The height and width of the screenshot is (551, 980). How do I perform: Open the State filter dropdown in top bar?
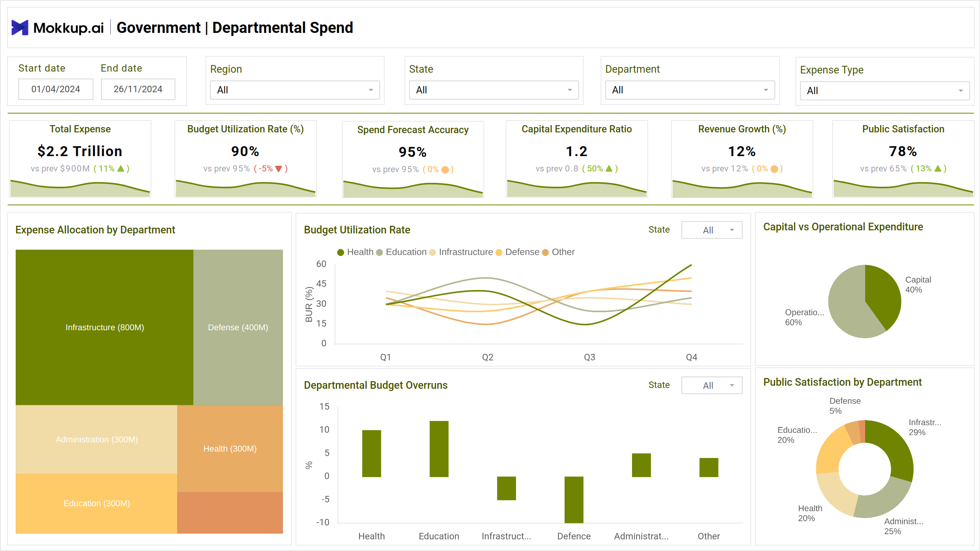[494, 90]
